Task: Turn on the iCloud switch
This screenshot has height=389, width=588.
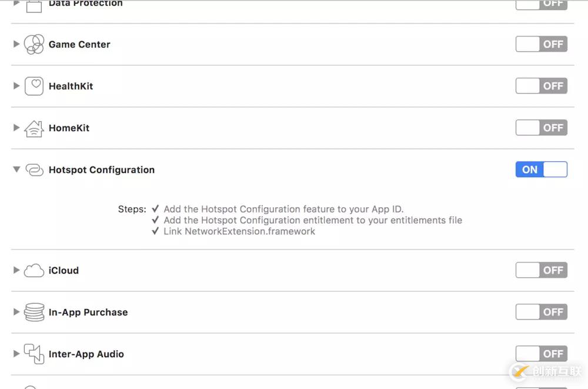Action: coord(541,270)
